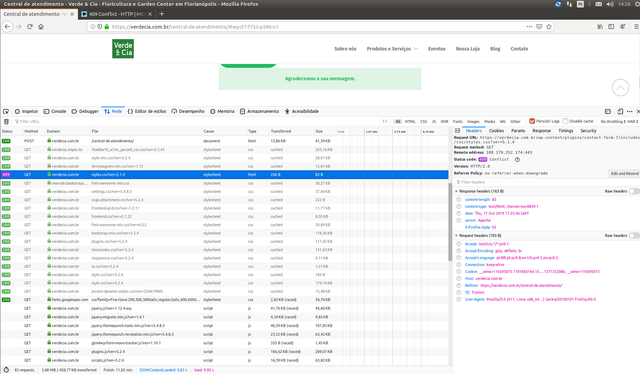Sort requests by Transferred column
This screenshot has width=640, height=374.
tap(281, 131)
